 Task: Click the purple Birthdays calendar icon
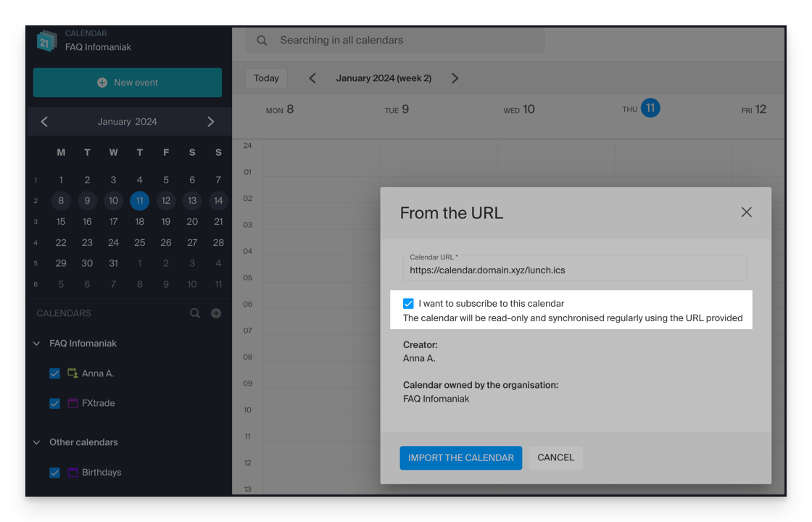point(72,472)
